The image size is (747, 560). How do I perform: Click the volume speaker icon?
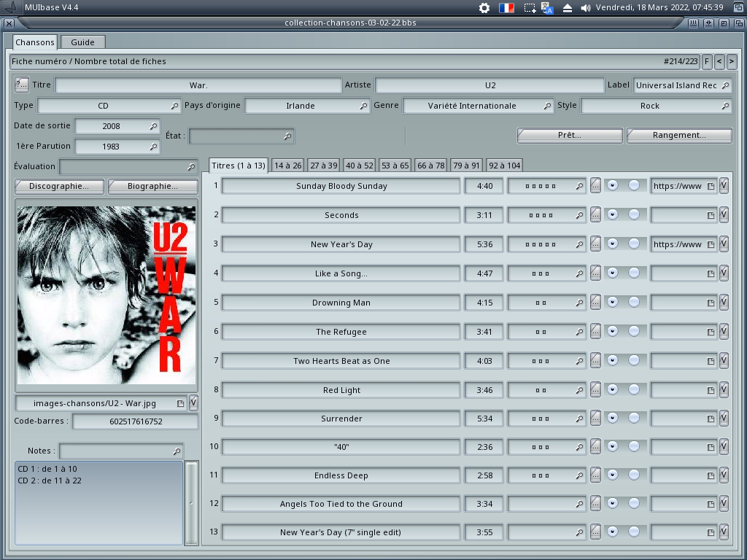point(586,7)
